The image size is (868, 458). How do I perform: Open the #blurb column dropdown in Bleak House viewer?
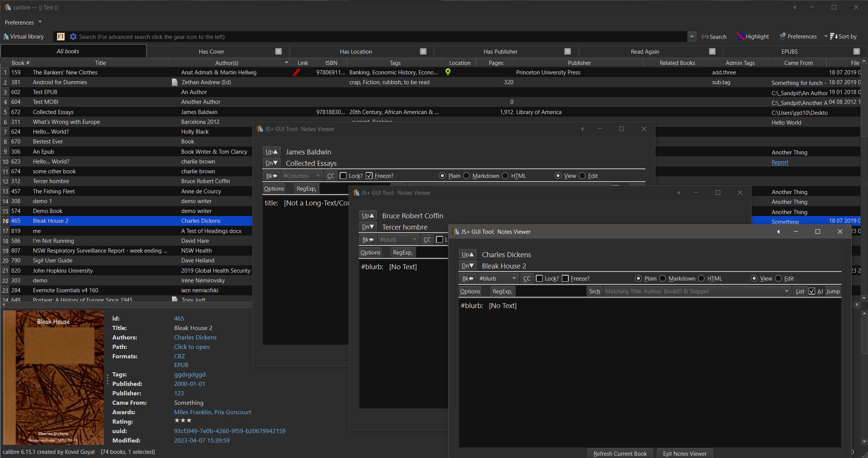point(514,279)
